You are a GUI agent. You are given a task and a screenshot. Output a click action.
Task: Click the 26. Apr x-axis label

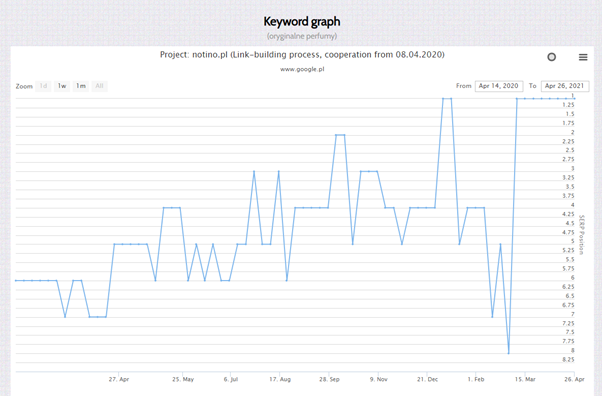tap(574, 379)
